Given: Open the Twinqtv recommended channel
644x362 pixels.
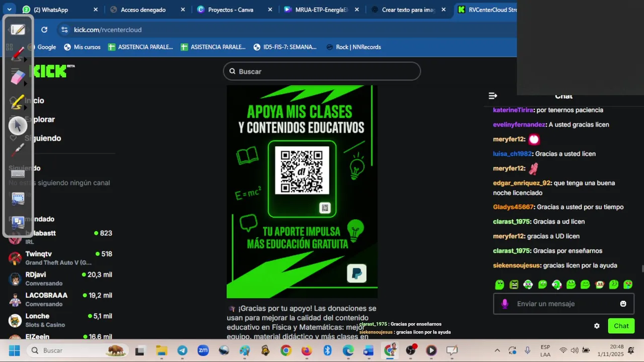Looking at the screenshot, I should [x=60, y=258].
